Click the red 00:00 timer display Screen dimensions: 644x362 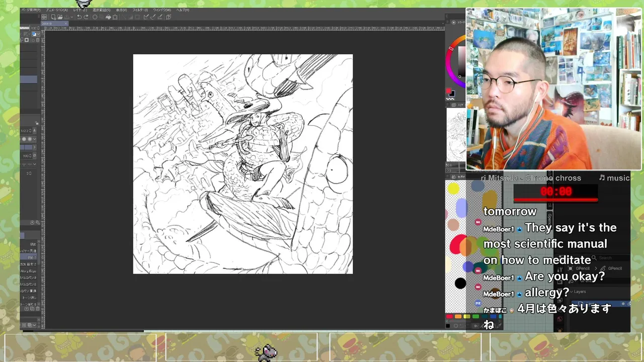556,192
